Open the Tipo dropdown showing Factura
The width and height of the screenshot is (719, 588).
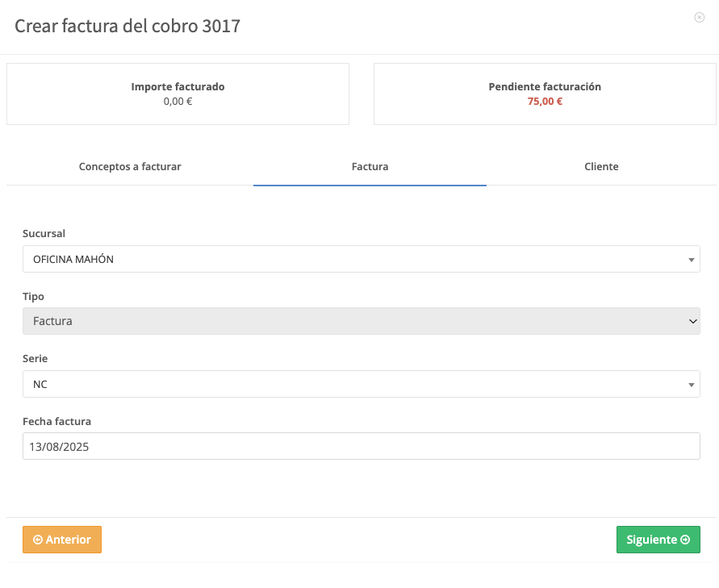362,321
